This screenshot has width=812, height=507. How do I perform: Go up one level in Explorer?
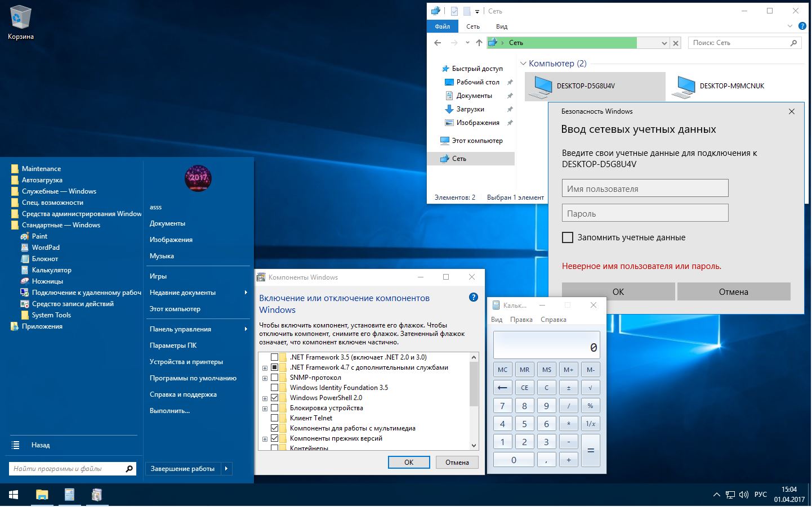tap(479, 43)
